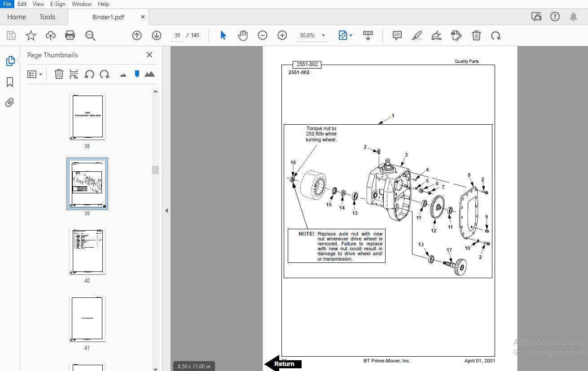588x371 pixels.
Task: Open the File menu
Action: [x=7, y=4]
